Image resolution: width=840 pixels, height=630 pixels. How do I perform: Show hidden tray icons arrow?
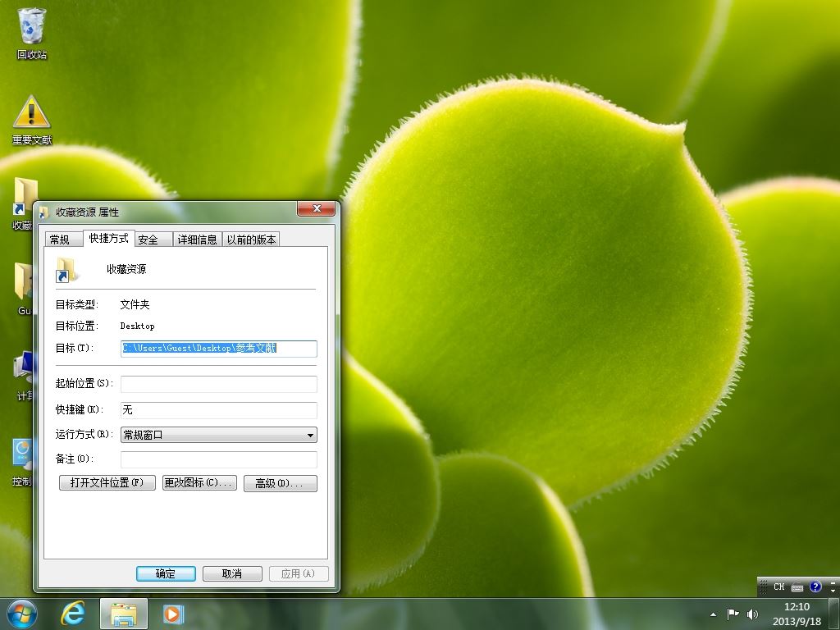coord(713,614)
